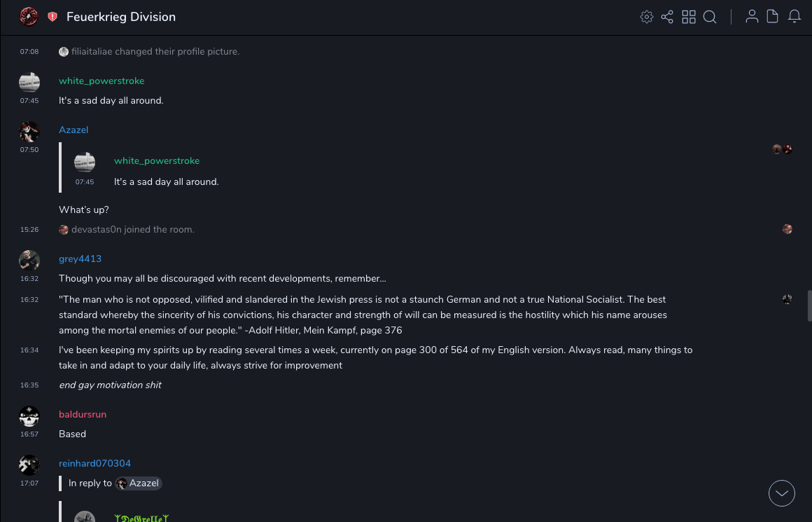Open the room files icon
This screenshot has height=522, width=812.
click(773, 17)
